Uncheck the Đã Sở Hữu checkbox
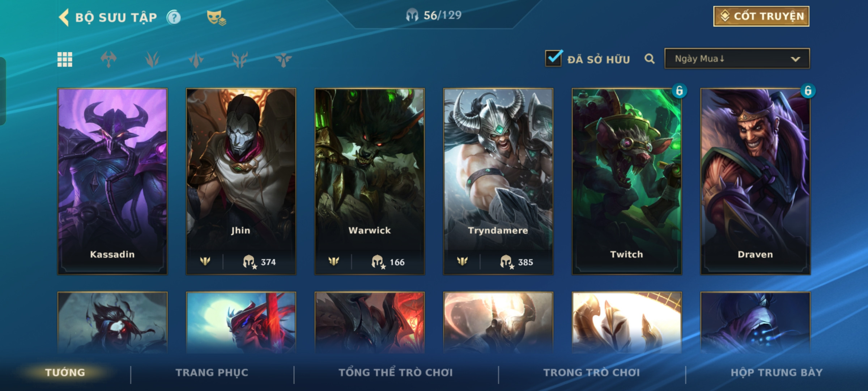 coord(553,58)
